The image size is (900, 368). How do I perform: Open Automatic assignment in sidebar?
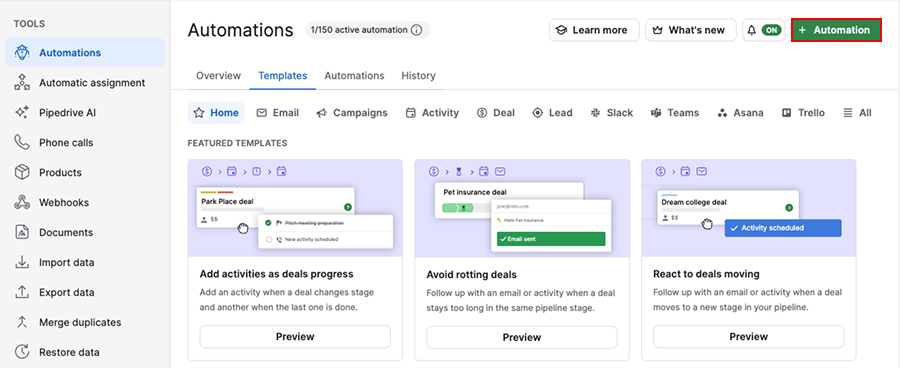85,83
